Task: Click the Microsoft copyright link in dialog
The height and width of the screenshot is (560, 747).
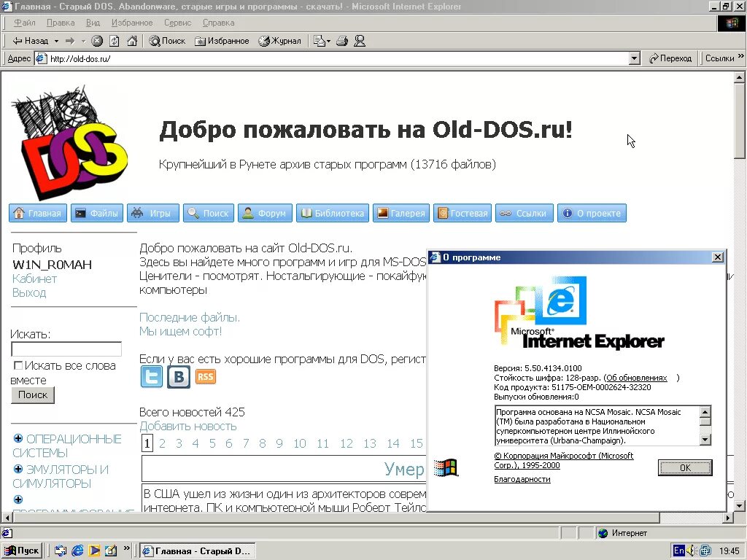Action: (x=564, y=461)
